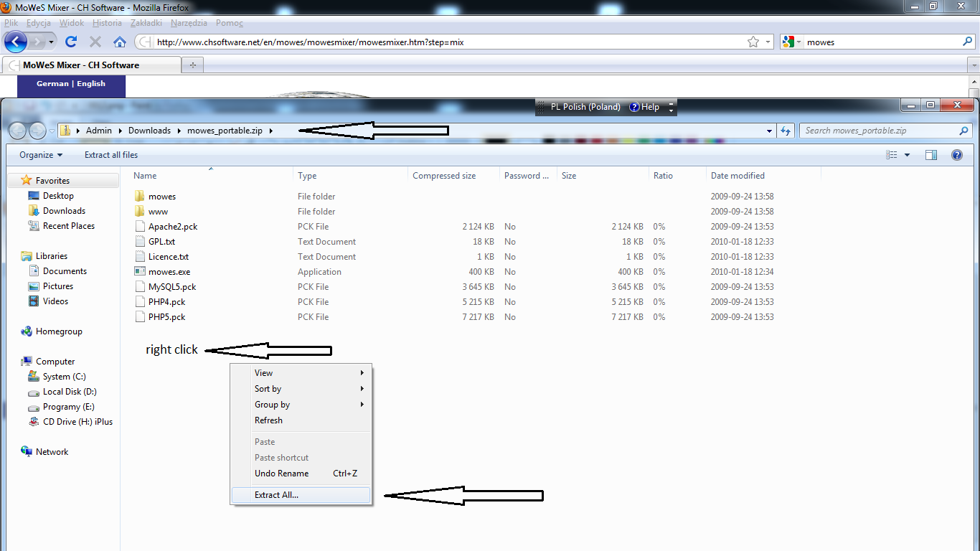
Task: Go back using Firefox's blue Back arrow
Action: pos(16,42)
